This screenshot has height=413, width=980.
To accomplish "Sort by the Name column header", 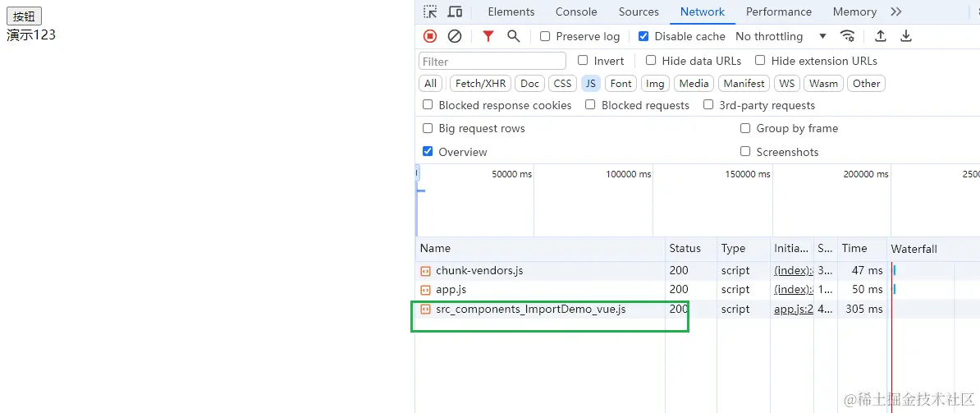I will pos(540,248).
